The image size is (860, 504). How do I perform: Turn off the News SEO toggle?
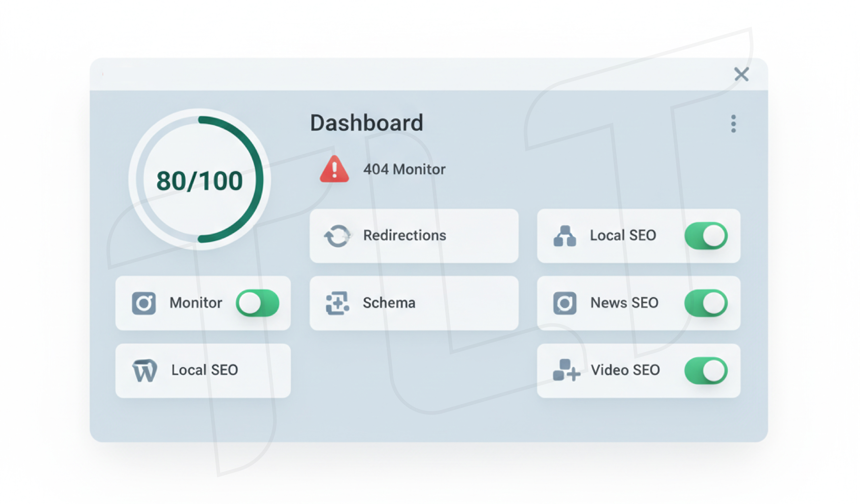706,303
